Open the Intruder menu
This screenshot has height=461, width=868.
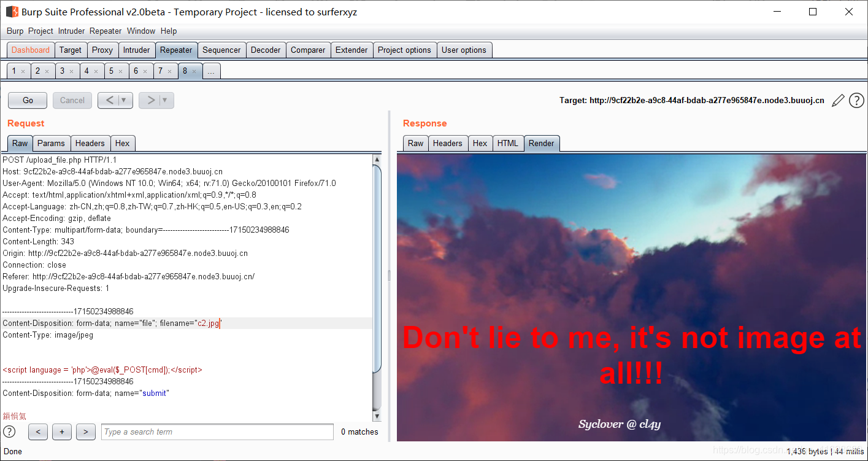[72, 31]
